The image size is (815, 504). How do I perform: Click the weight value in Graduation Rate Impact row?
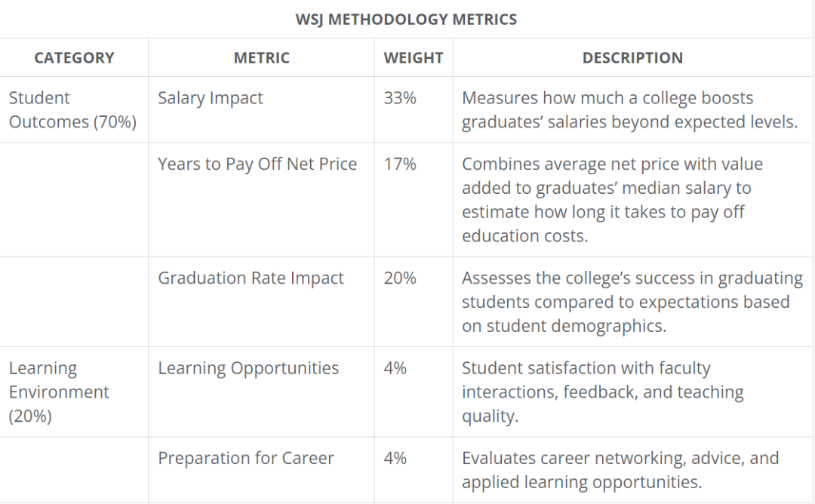(400, 278)
